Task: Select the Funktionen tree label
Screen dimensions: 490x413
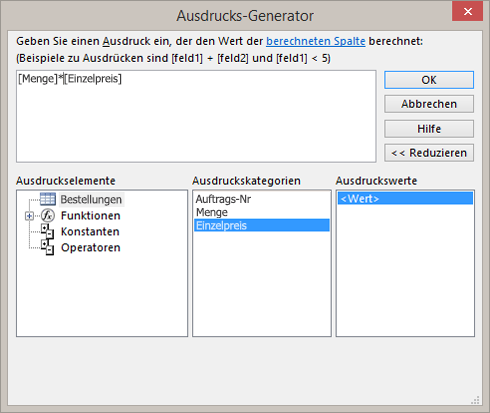Action: click(90, 216)
